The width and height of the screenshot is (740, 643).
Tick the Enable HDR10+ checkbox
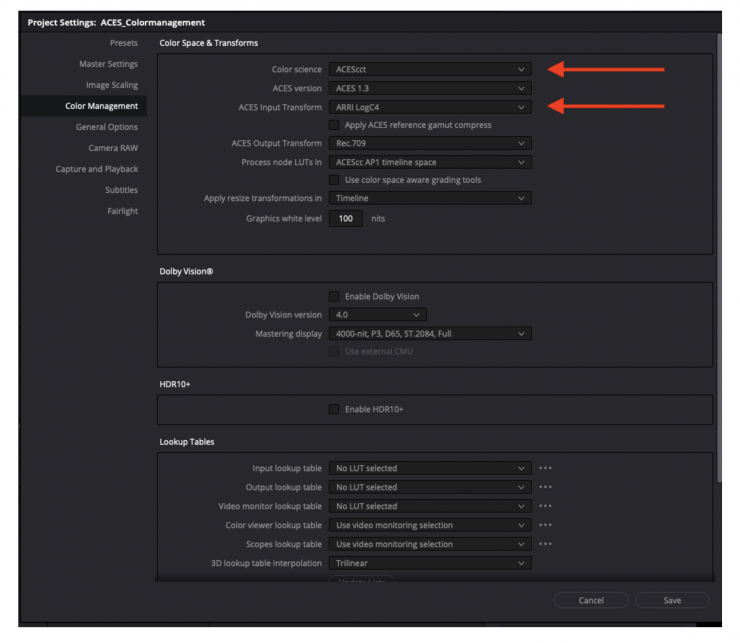click(x=335, y=409)
